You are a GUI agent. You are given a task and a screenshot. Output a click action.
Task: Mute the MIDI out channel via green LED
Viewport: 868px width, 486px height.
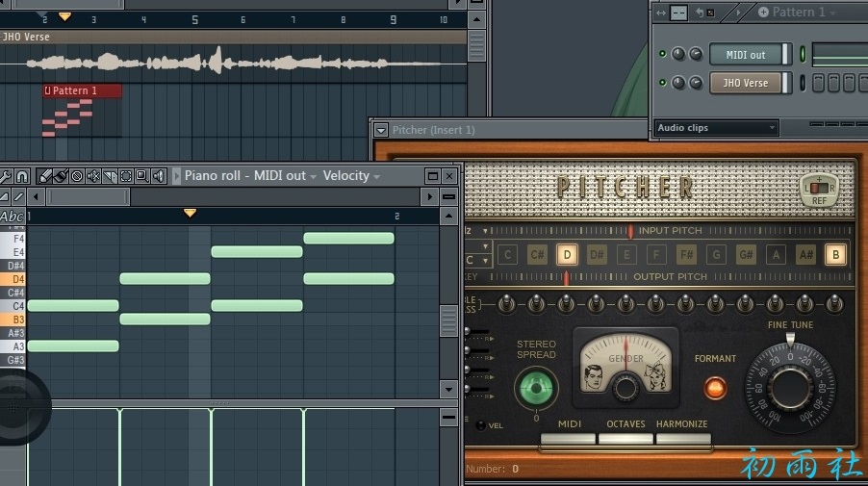662,54
